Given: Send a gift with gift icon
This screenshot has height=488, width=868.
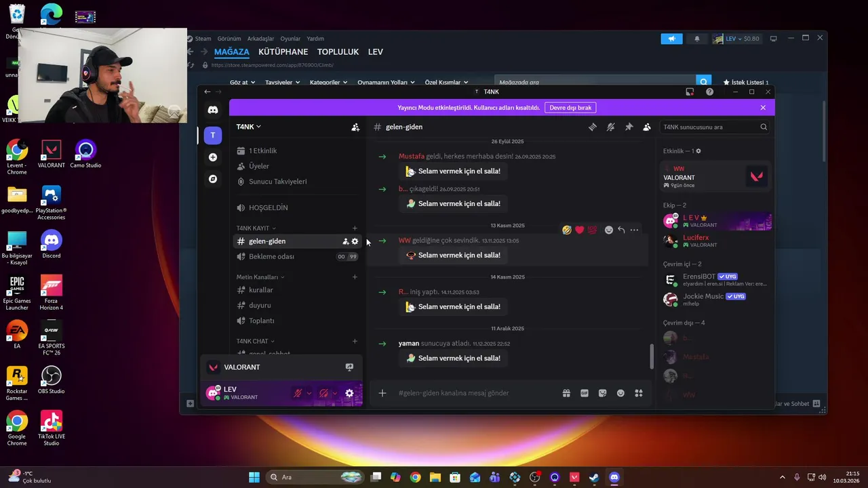Looking at the screenshot, I should coord(566,393).
